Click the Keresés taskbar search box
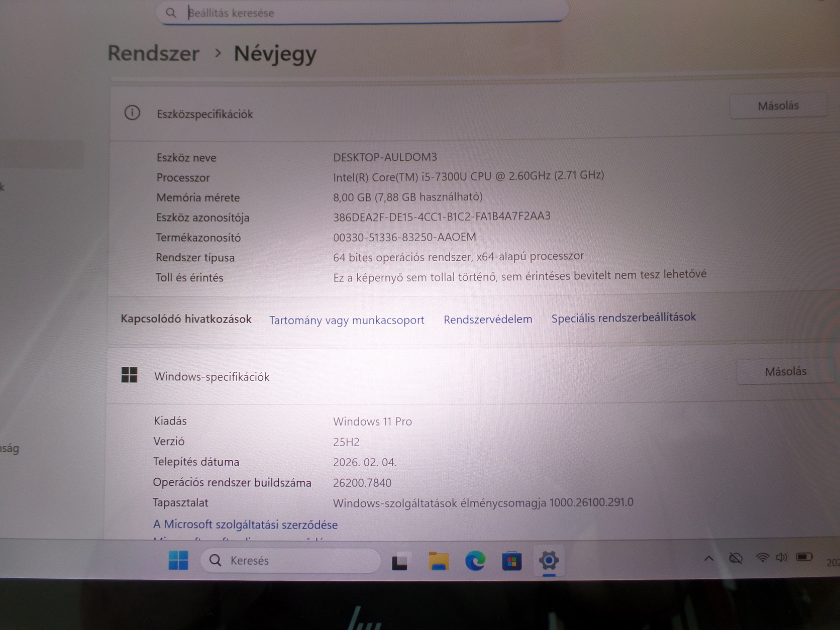 [x=290, y=560]
